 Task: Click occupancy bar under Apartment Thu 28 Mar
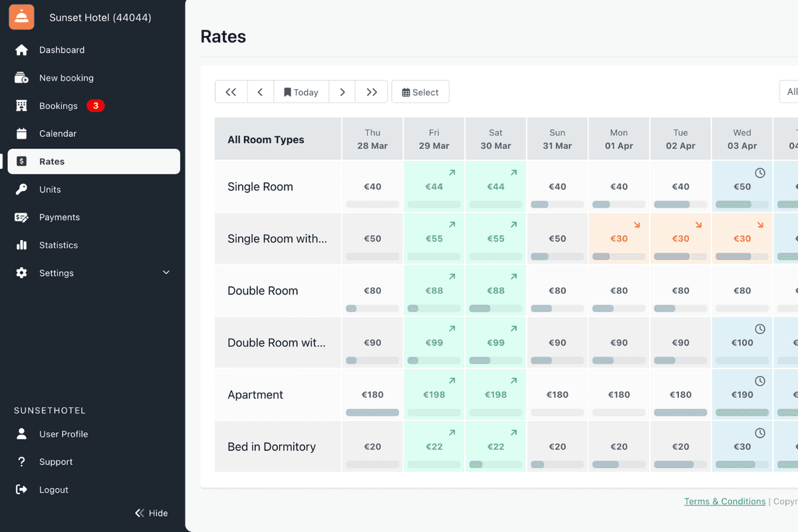tap(372, 413)
